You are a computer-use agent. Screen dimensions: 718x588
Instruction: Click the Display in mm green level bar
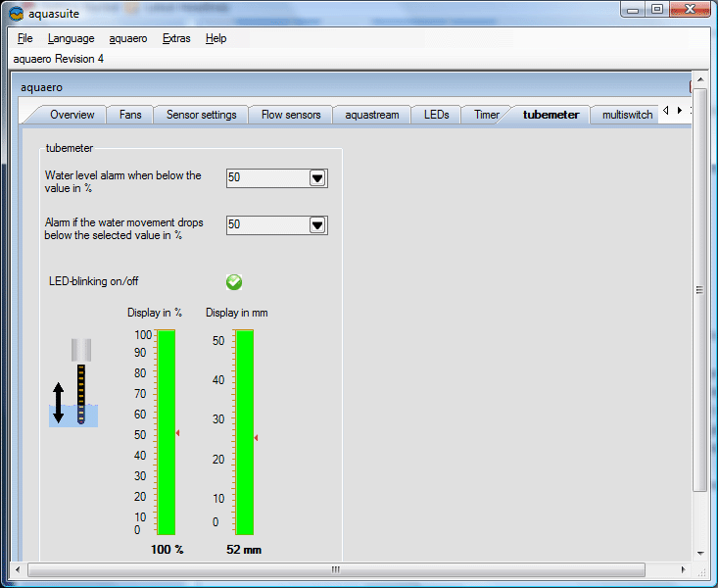click(x=245, y=432)
